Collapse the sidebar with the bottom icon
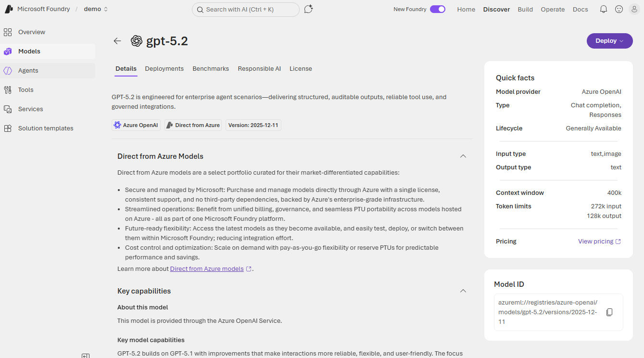The image size is (644, 358). 86,356
